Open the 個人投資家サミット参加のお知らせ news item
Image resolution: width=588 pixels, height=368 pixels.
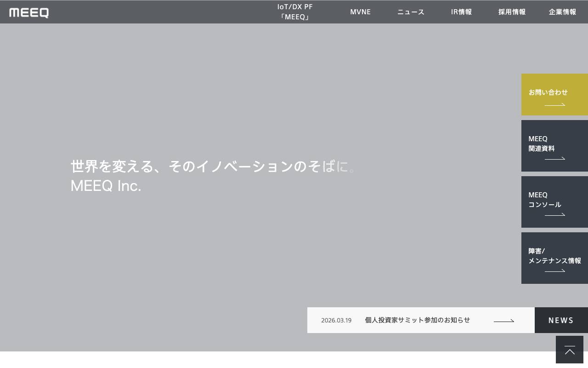(418, 320)
